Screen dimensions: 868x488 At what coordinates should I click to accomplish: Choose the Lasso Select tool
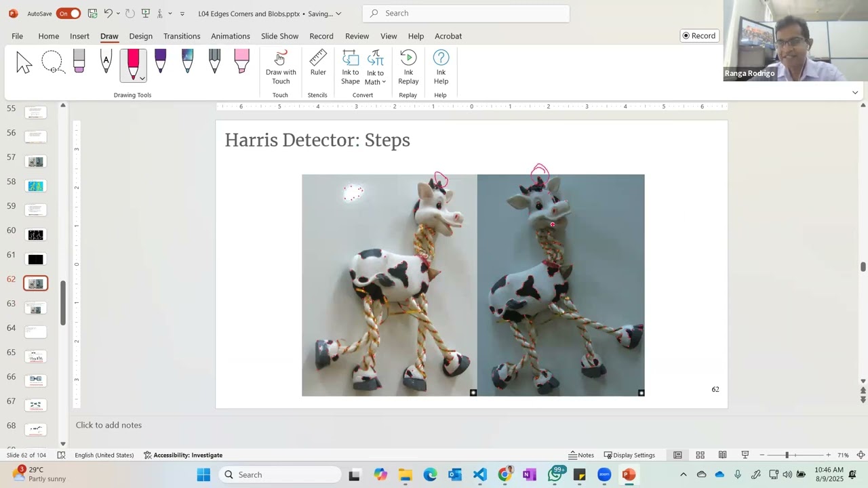[52, 62]
